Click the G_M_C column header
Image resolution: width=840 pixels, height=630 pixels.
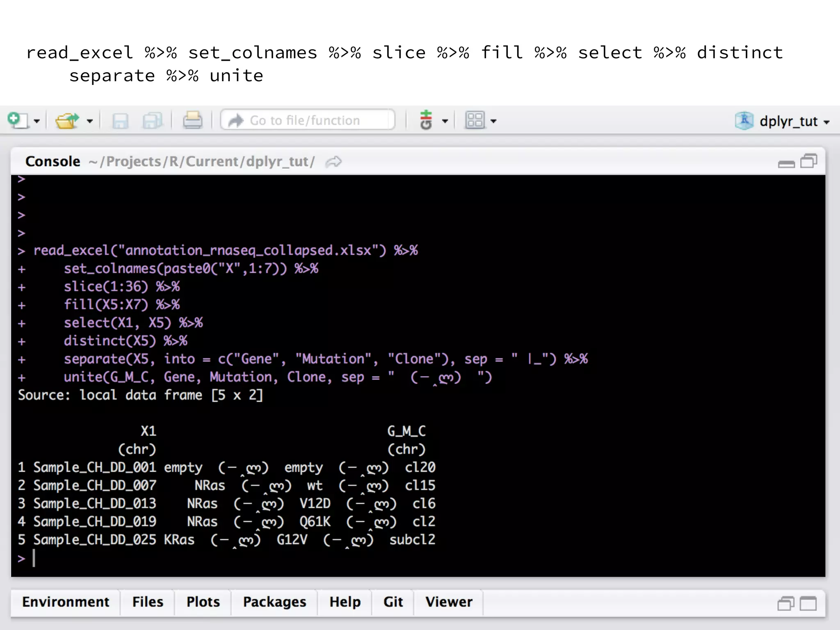click(x=406, y=431)
